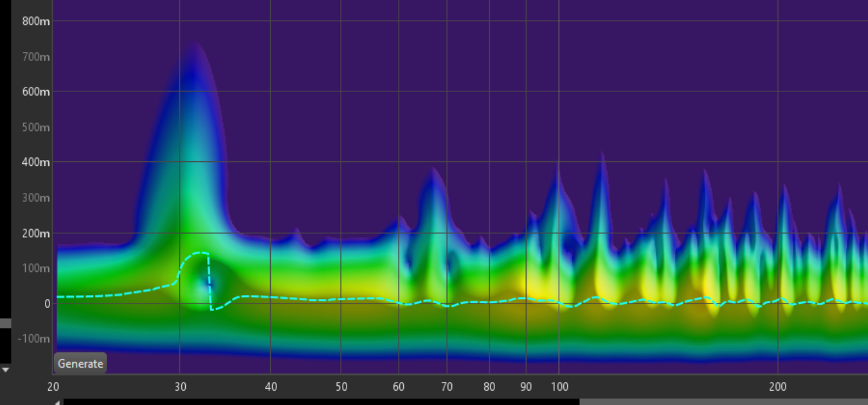Click the Generate button
The width and height of the screenshot is (868, 405).
tap(80, 363)
